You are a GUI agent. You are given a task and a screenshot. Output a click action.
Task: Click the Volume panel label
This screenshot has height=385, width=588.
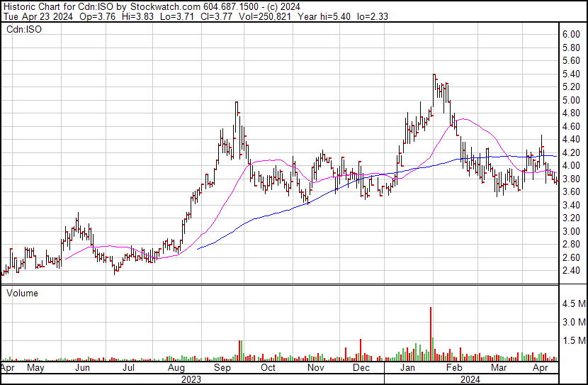point(23,293)
